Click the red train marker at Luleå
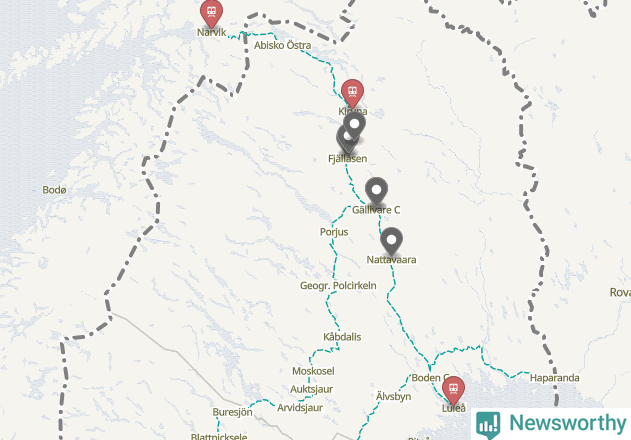Viewport: 631px width, 440px height. (454, 390)
